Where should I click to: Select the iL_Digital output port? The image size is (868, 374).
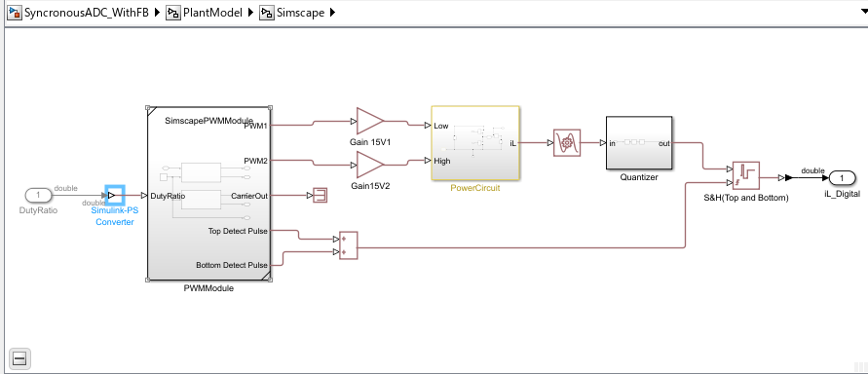[x=842, y=177]
